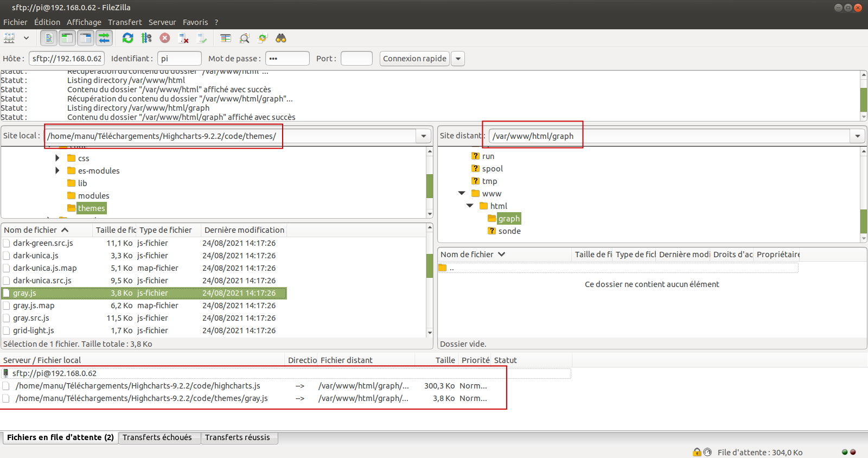Select the gray.js file icon
The height and width of the screenshot is (458, 868).
[7, 293]
